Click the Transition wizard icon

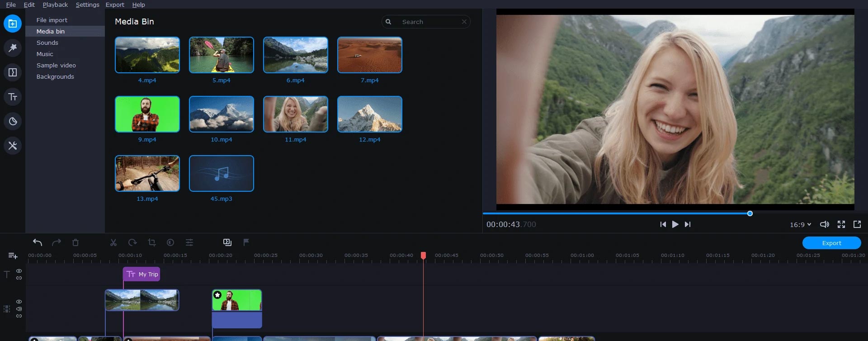tap(227, 242)
